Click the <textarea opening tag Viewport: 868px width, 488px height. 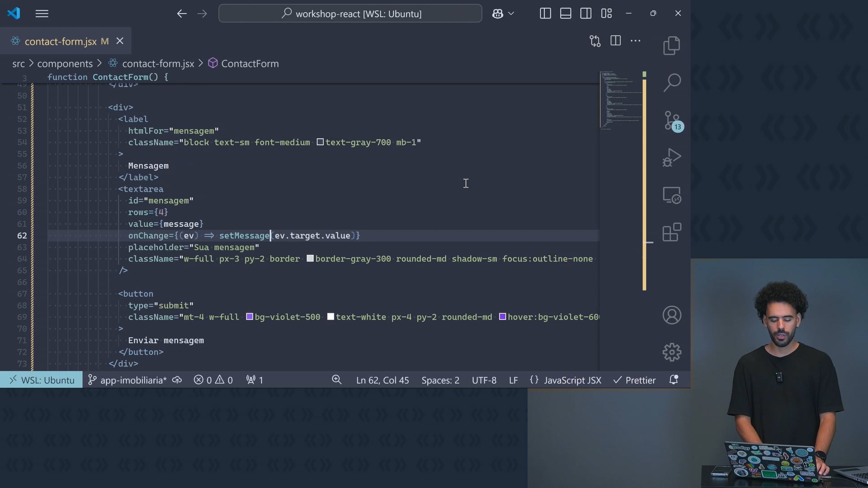(141, 189)
